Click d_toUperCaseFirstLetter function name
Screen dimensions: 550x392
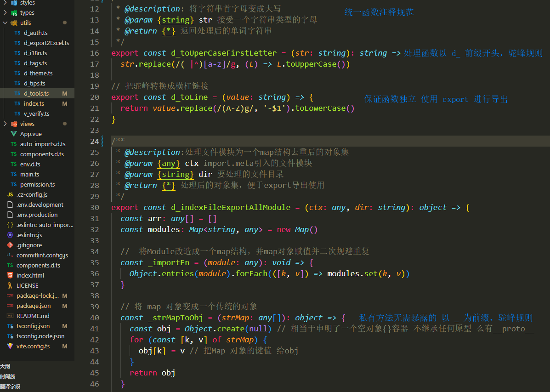[x=224, y=53]
